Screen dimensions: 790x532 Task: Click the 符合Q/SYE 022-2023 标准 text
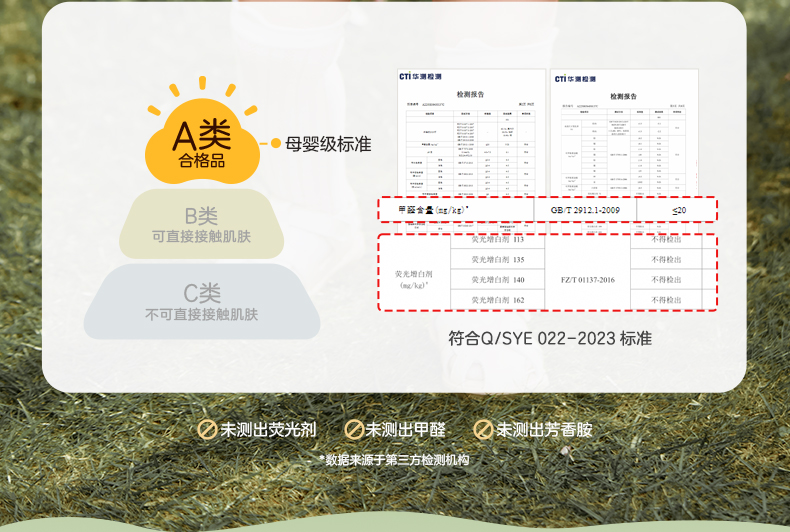550,339
